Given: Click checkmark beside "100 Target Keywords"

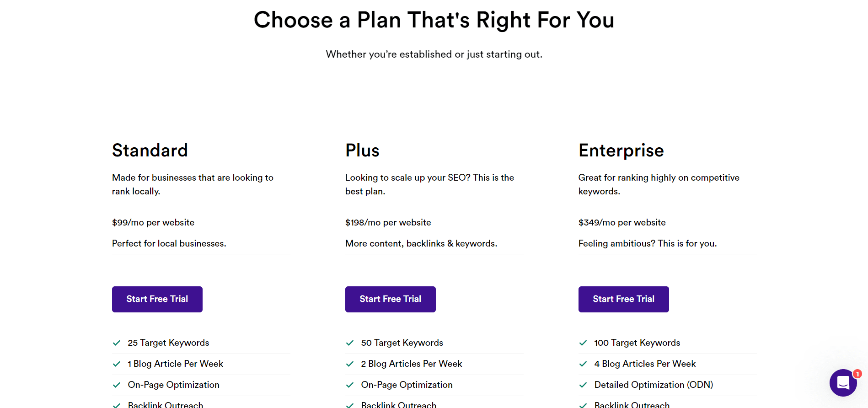Looking at the screenshot, I should tap(583, 343).
